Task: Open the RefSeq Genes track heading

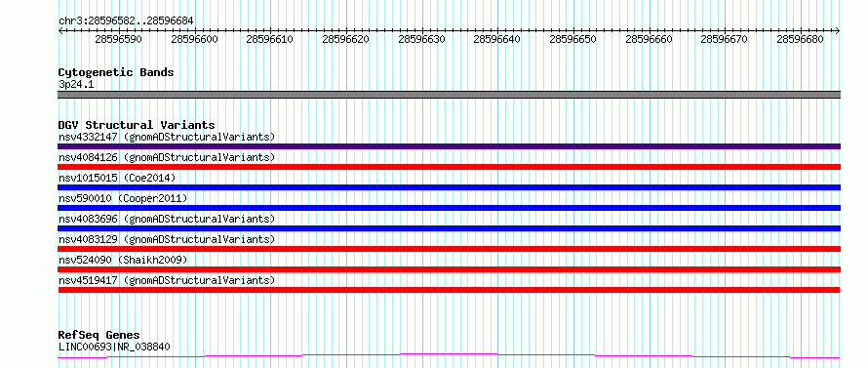Action: coord(99,336)
